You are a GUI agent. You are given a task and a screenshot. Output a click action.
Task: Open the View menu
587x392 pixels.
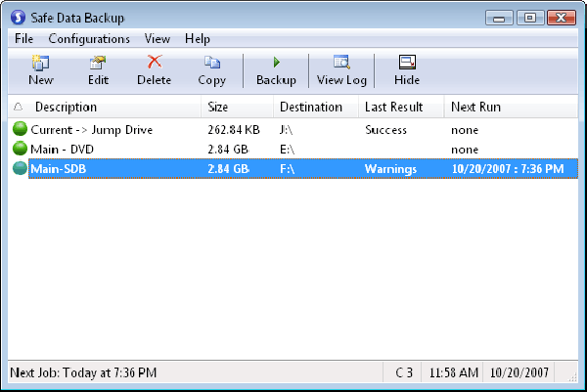[x=158, y=38]
